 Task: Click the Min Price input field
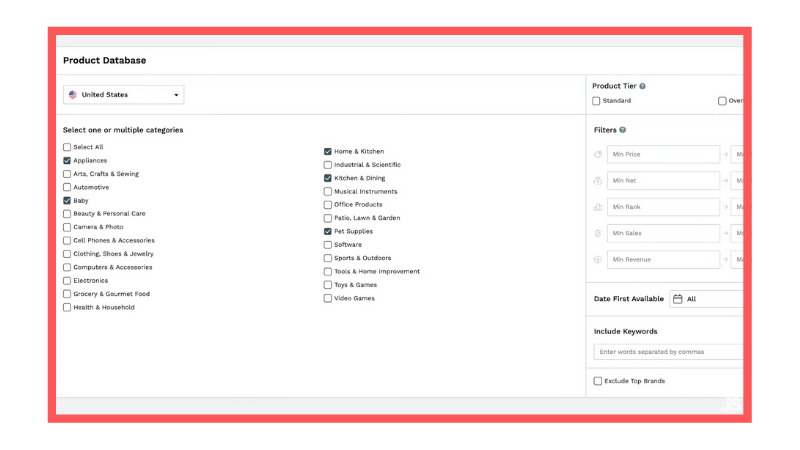663,155
